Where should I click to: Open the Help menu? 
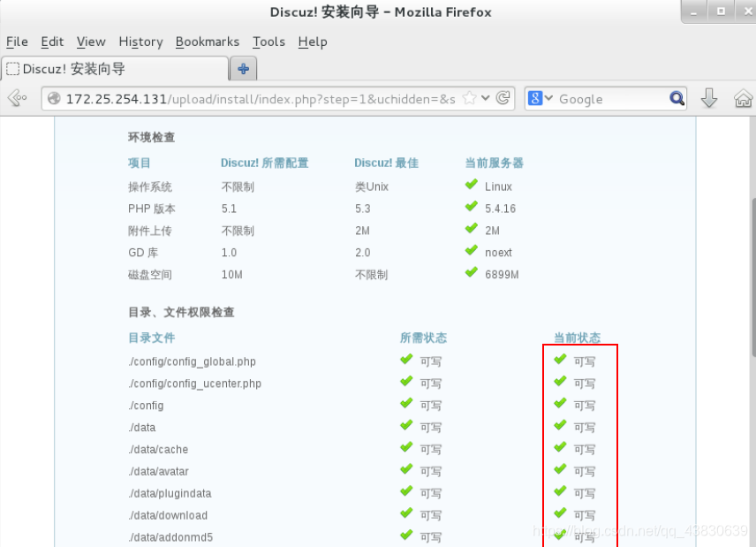pyautogui.click(x=313, y=42)
